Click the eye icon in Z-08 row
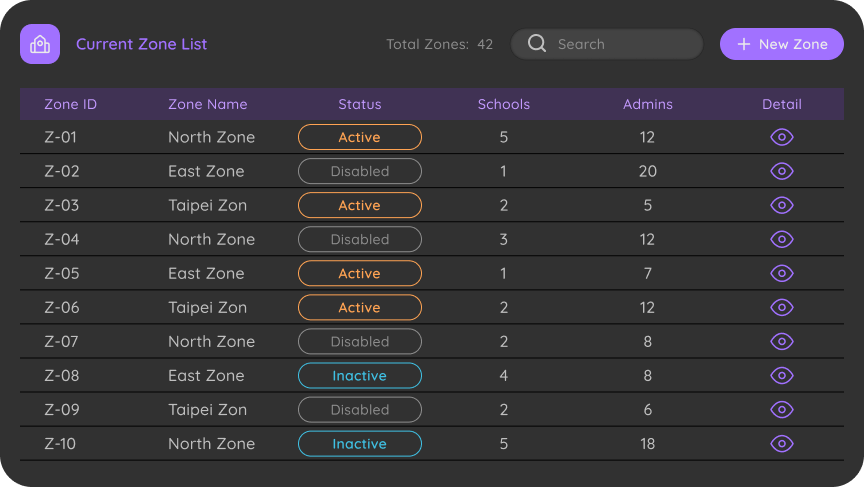Screen dimensions: 864x487 [781, 376]
